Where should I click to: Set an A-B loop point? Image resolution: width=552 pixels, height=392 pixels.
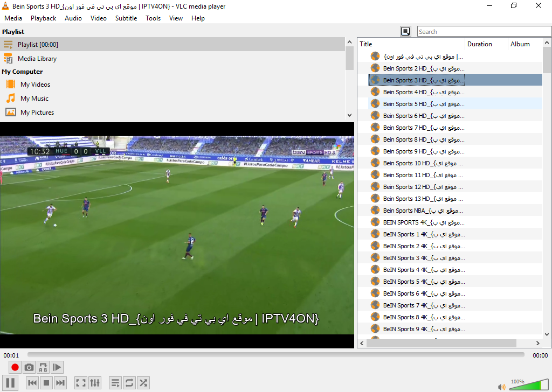pyautogui.click(x=43, y=367)
